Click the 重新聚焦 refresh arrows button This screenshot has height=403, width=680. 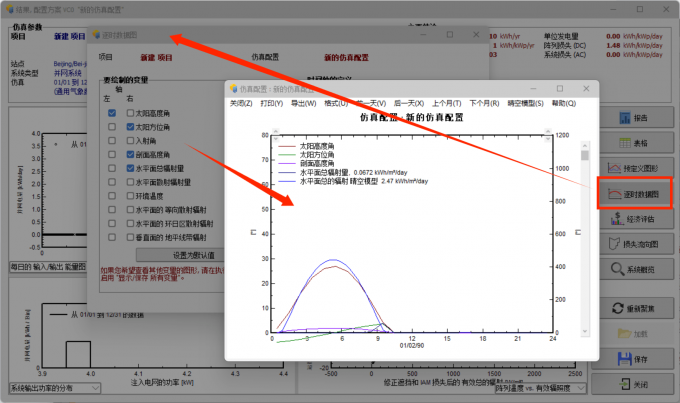click(x=634, y=308)
